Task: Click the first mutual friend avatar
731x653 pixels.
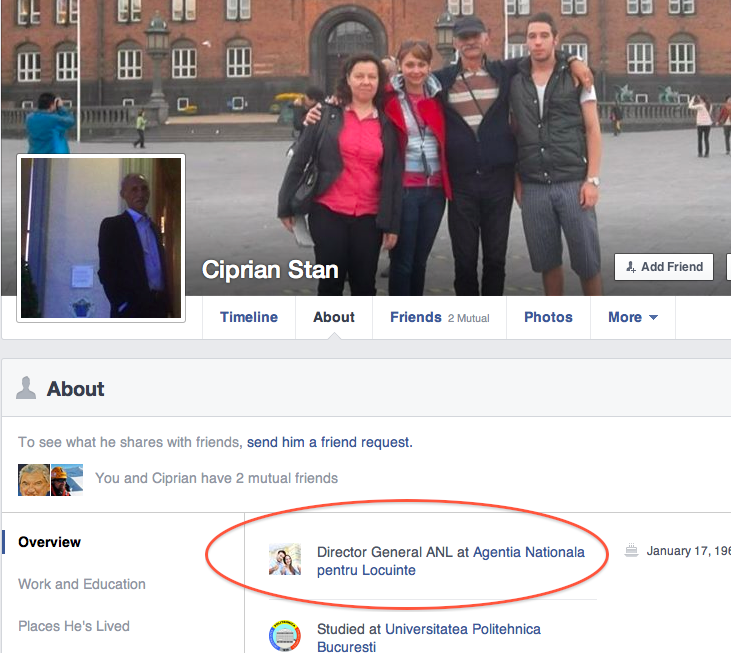Action: 33,480
